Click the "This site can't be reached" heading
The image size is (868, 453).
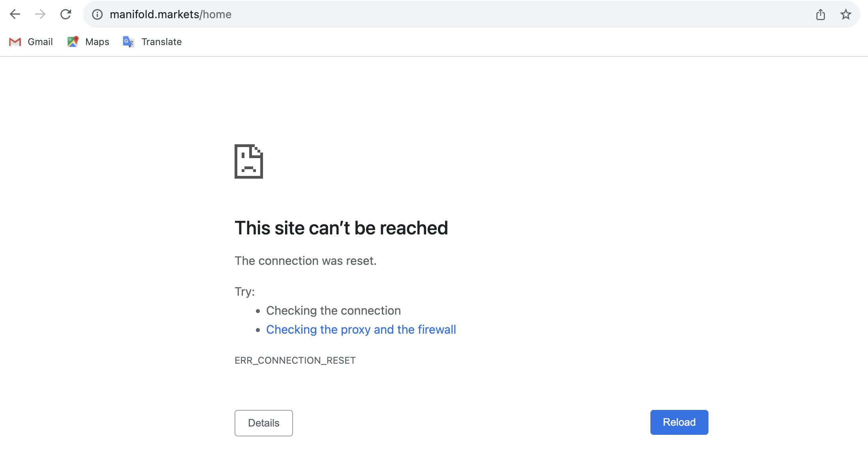[x=341, y=228]
